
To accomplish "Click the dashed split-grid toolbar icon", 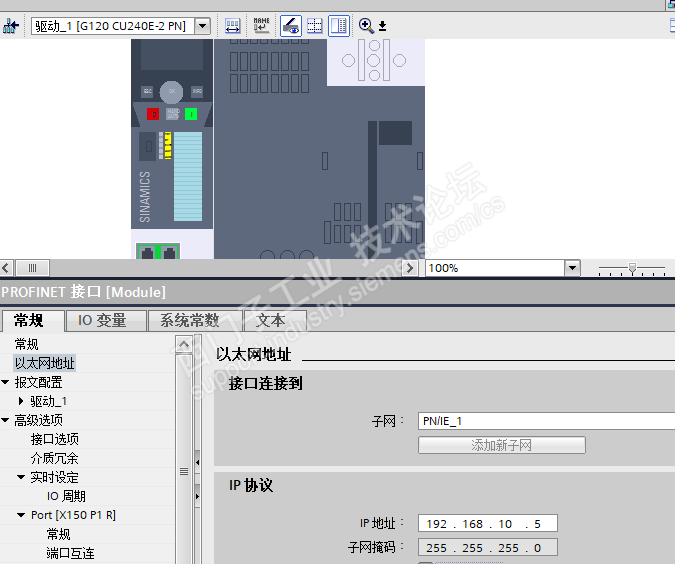I will pos(314,26).
